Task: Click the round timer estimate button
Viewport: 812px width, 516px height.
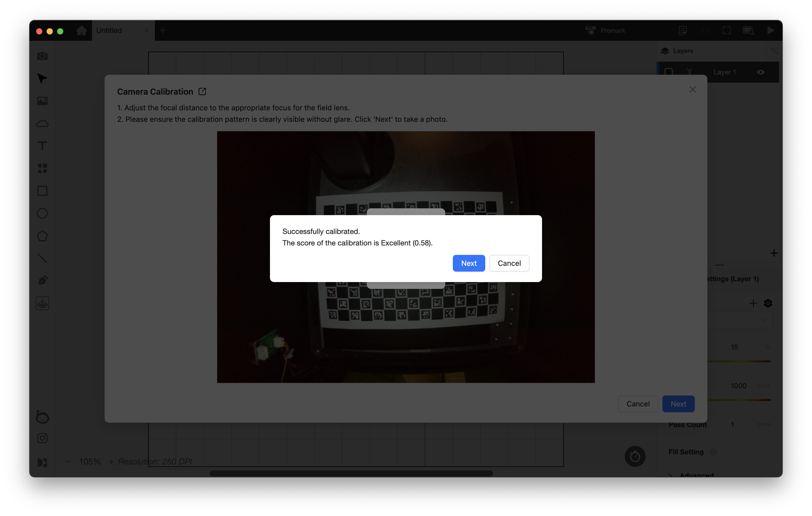Action: point(635,457)
